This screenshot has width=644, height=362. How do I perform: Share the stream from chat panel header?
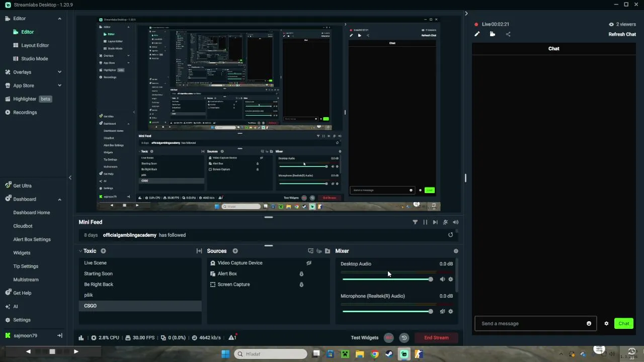tap(508, 34)
